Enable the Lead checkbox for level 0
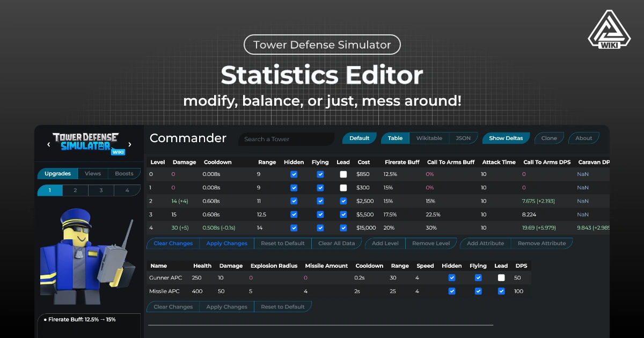 [343, 174]
